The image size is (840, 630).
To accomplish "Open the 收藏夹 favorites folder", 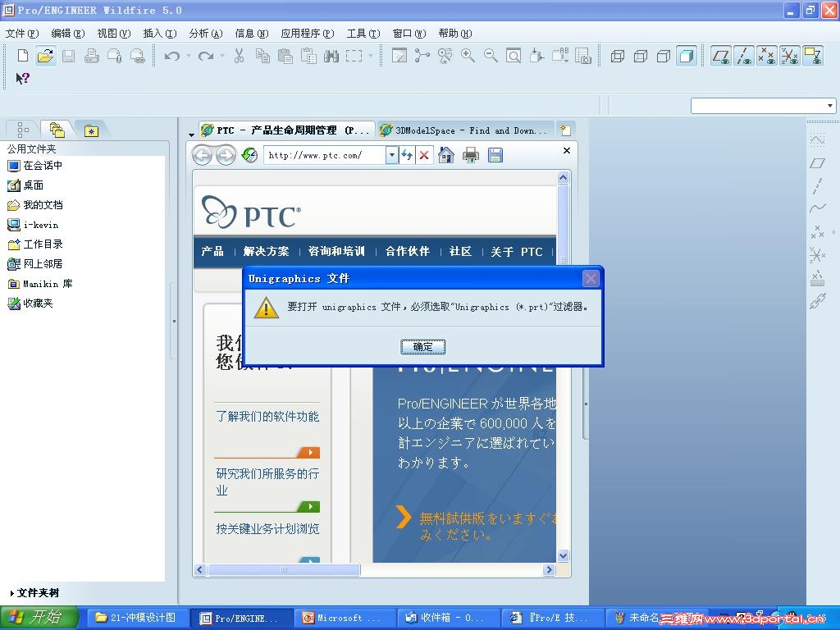I will coord(30,304).
